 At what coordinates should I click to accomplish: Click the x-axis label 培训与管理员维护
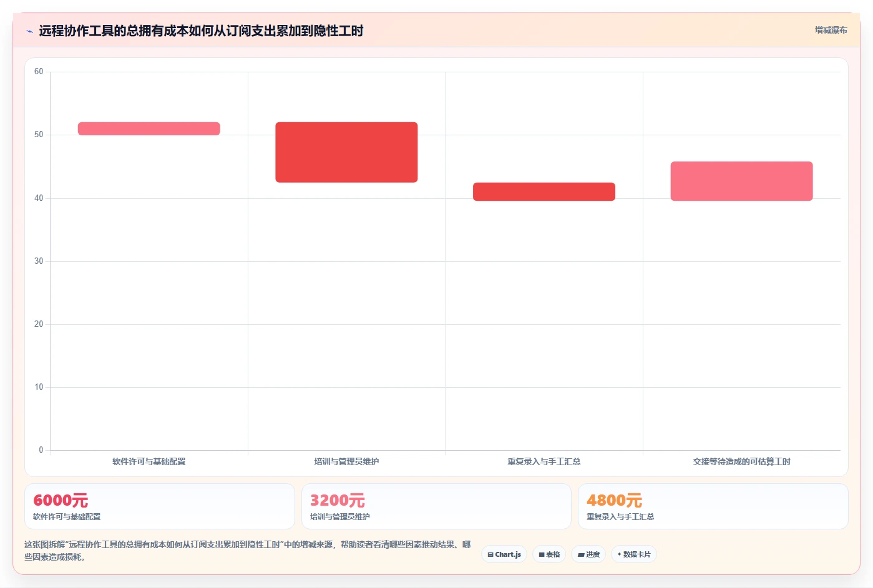click(x=346, y=461)
